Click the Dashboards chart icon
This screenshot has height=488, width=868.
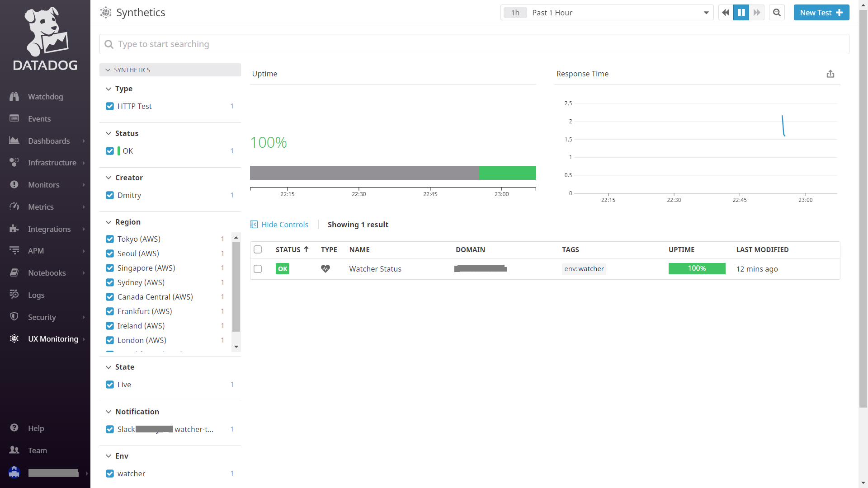click(x=14, y=141)
